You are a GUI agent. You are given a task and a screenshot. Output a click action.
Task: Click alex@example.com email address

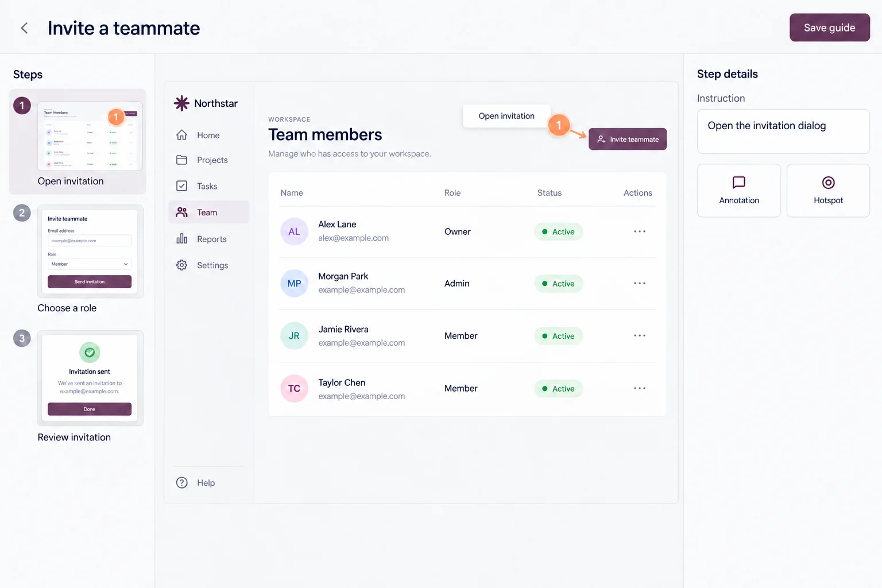pos(354,238)
